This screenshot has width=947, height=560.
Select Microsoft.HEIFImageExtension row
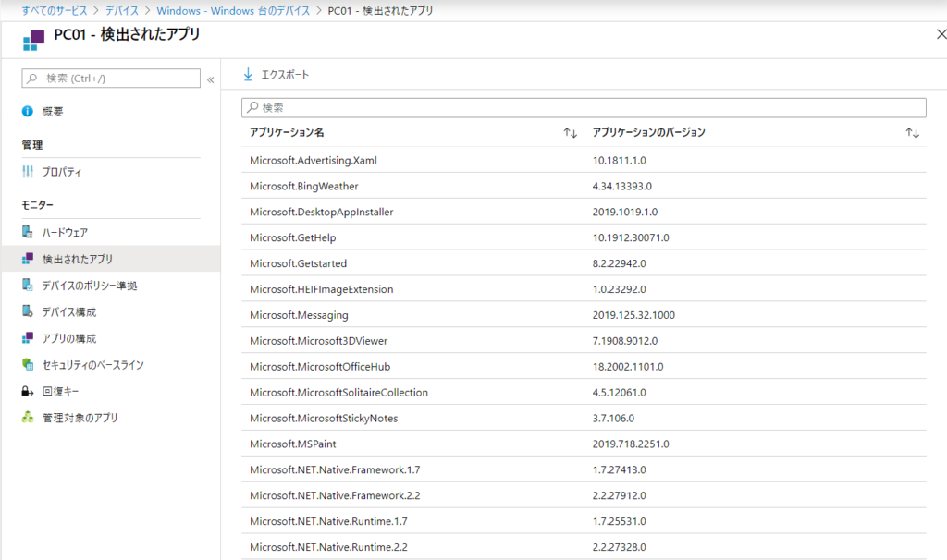pyautogui.click(x=584, y=289)
